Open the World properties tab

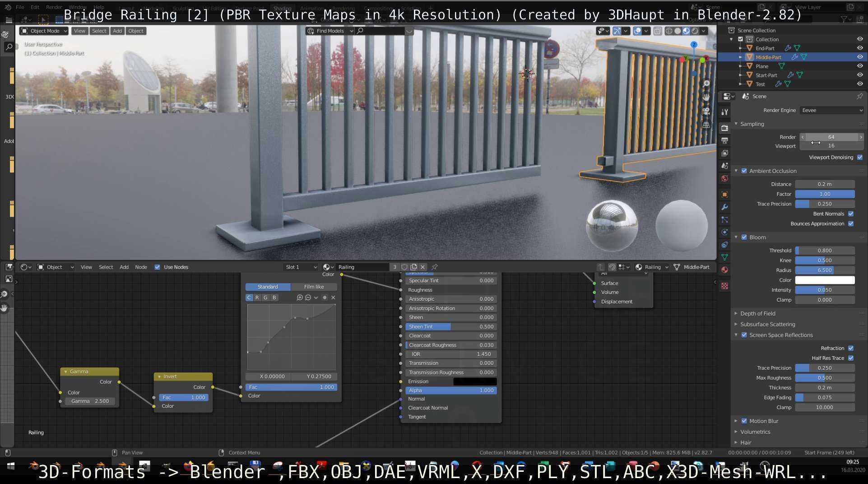click(724, 178)
